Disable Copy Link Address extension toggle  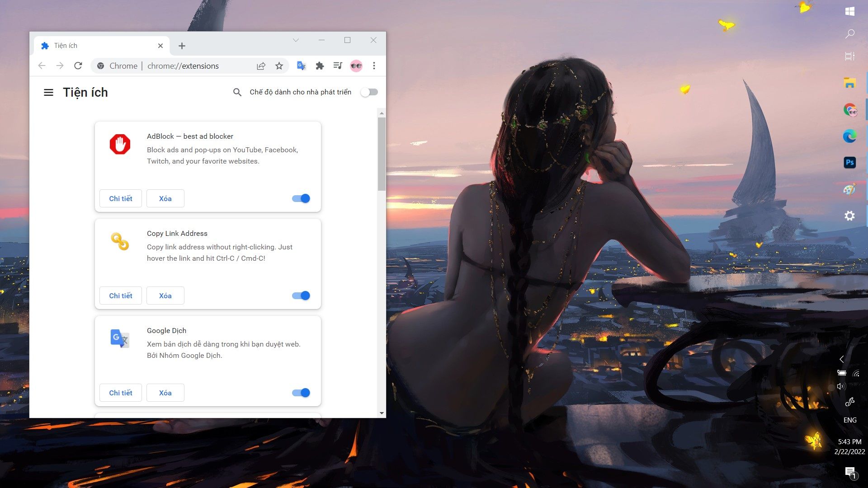coord(301,296)
